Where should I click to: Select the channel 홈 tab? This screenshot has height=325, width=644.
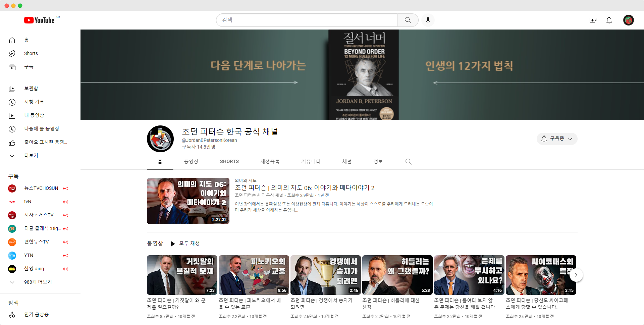(x=160, y=162)
